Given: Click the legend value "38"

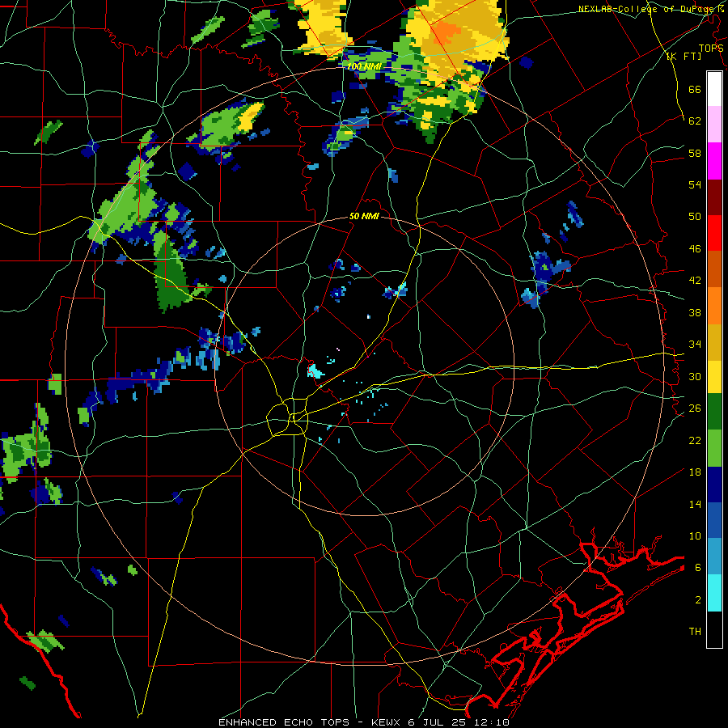Looking at the screenshot, I should (695, 312).
